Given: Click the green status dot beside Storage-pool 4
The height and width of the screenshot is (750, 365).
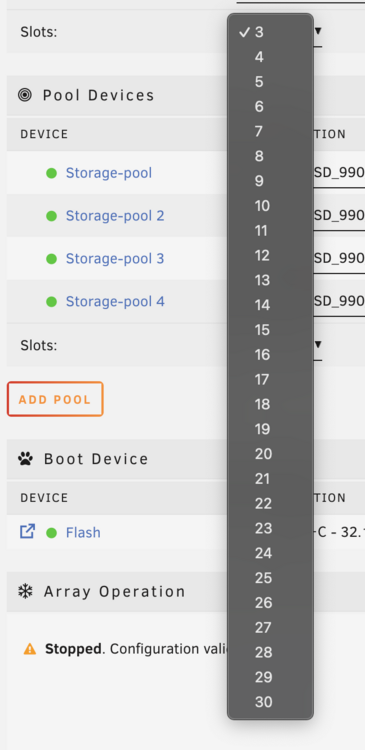Looking at the screenshot, I should (51, 302).
